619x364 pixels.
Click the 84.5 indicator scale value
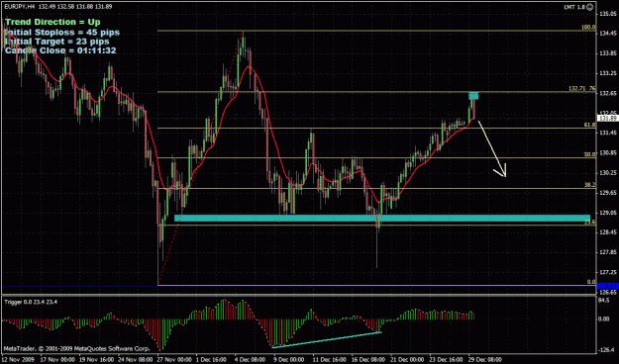604,302
